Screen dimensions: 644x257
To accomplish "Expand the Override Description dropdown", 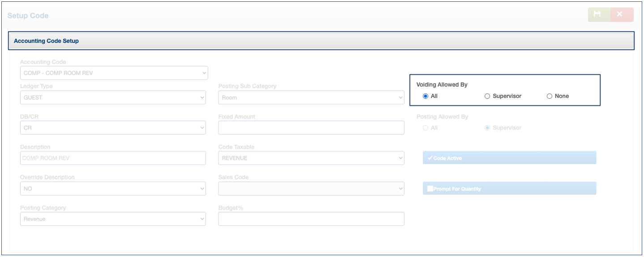I will pos(113,189).
